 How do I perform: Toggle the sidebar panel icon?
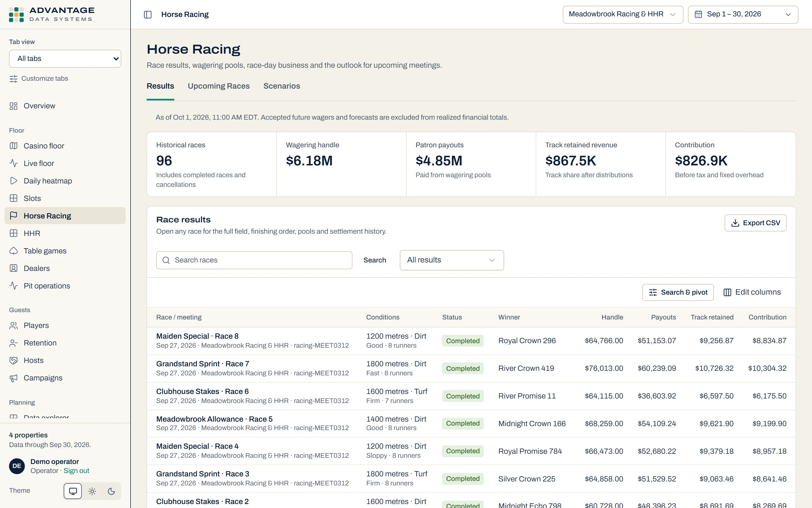[x=148, y=14]
